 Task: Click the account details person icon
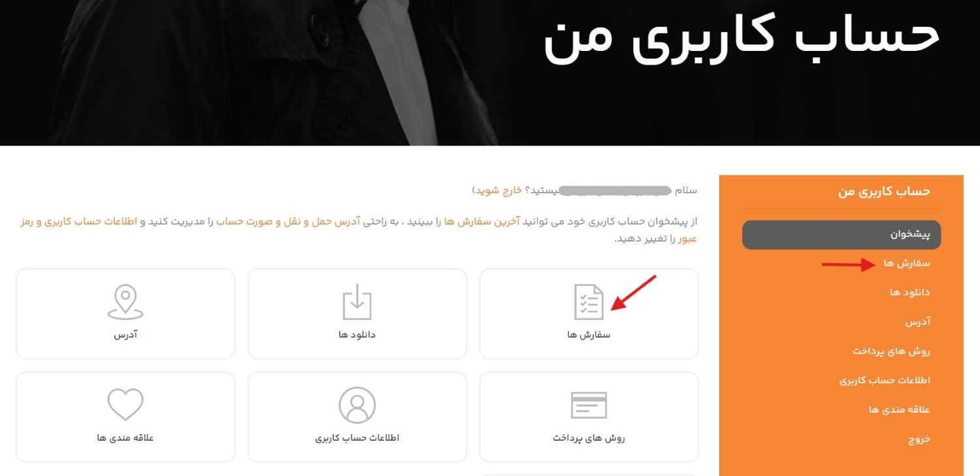(357, 405)
